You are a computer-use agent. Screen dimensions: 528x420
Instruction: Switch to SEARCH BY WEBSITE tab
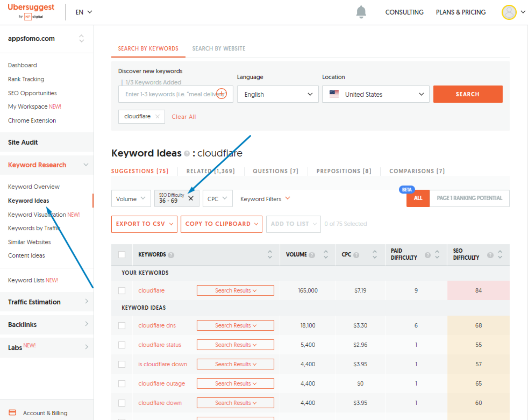(x=219, y=48)
